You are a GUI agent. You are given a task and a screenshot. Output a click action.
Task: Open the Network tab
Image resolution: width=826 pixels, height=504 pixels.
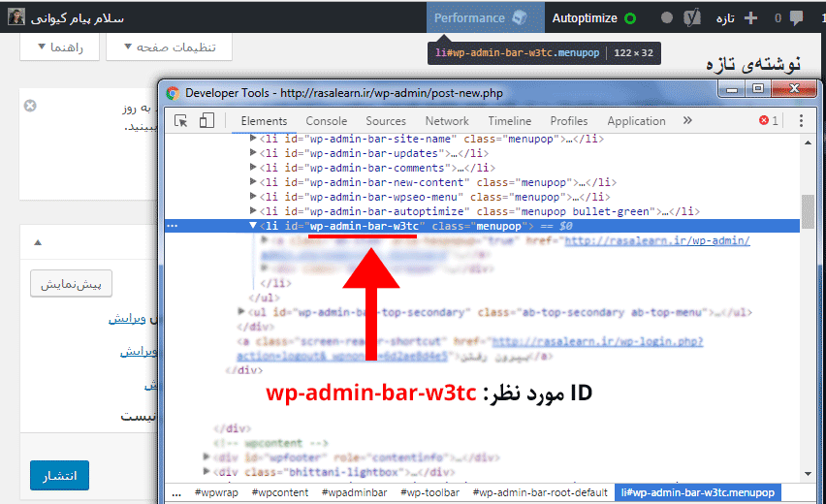[447, 120]
